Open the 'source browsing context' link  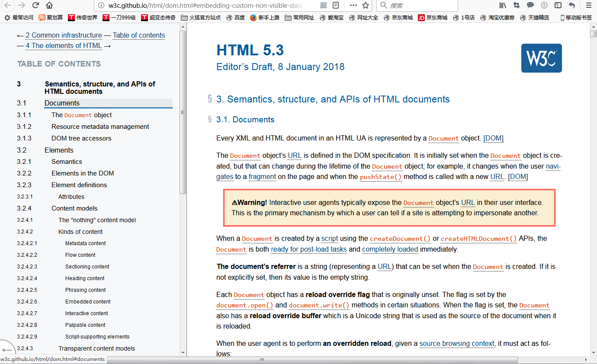coord(457,344)
